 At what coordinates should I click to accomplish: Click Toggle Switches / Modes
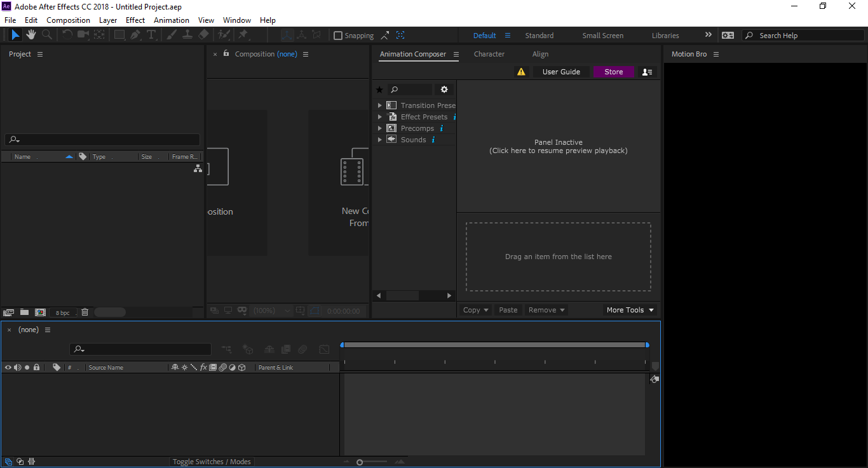coord(212,462)
